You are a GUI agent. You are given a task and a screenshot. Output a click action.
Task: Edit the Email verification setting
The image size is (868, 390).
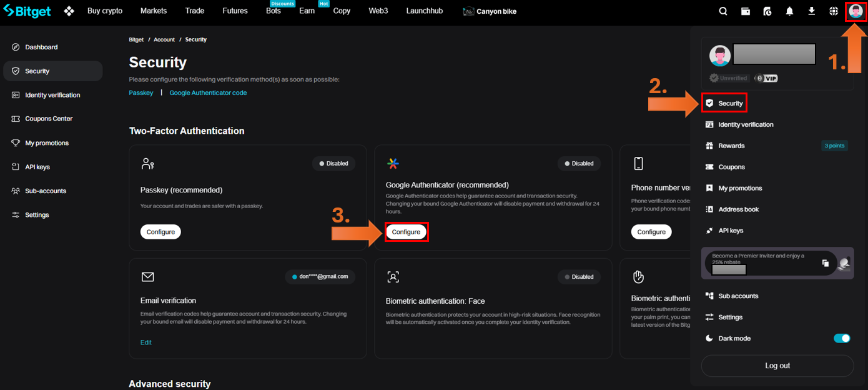[x=146, y=342]
